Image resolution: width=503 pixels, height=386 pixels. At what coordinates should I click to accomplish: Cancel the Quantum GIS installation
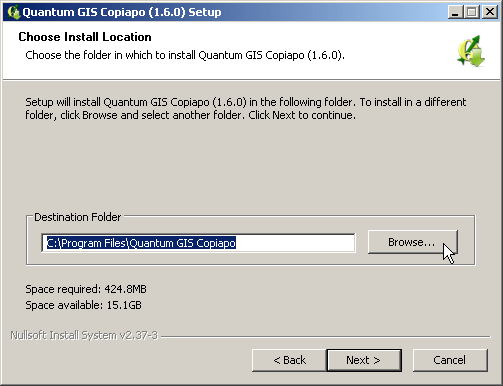pyautogui.click(x=450, y=360)
